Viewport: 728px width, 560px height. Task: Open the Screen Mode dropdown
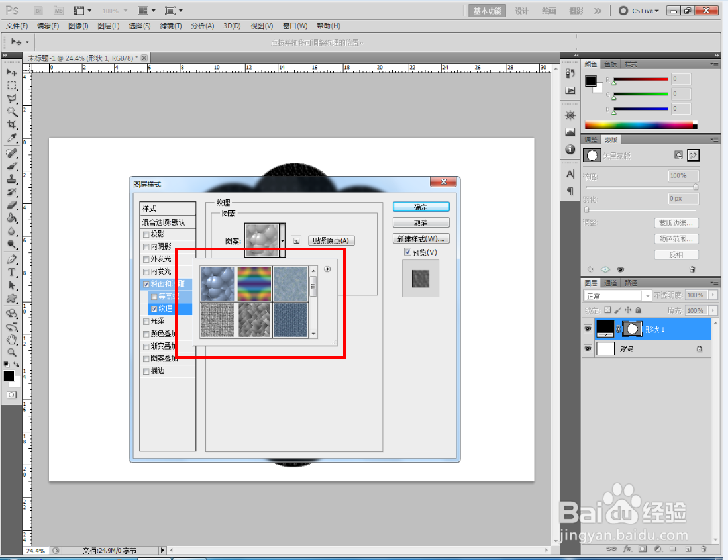coord(174,10)
